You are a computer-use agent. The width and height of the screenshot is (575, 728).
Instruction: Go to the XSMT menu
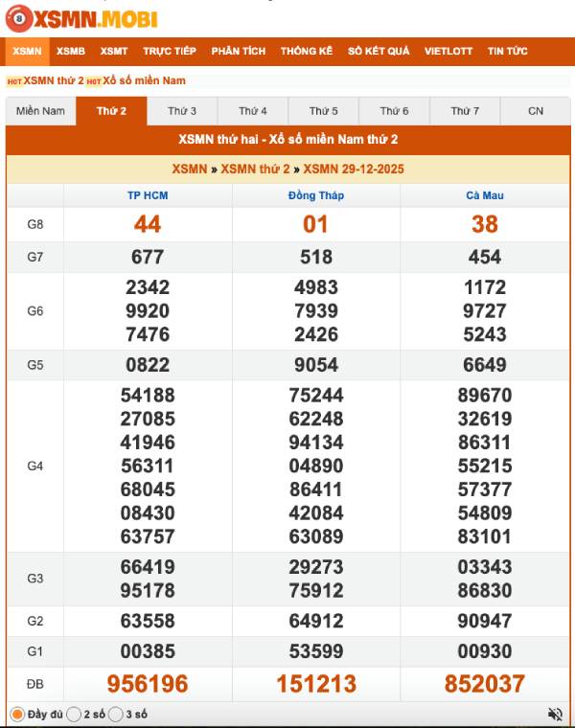click(x=114, y=51)
